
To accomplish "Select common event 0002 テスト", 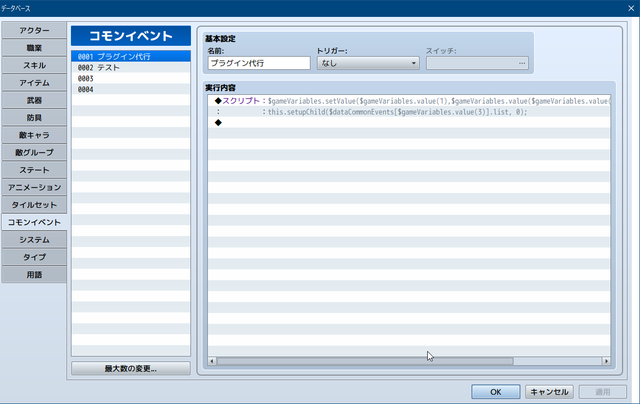I will tap(131, 67).
